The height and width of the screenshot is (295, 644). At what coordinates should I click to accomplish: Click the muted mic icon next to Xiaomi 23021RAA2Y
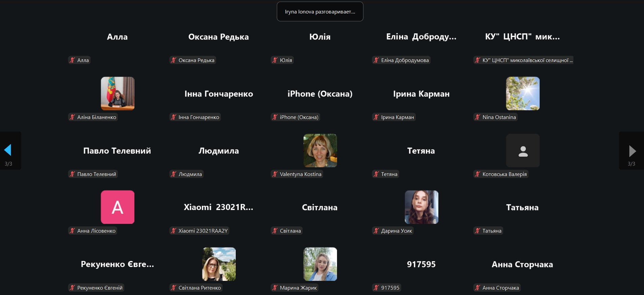point(174,231)
